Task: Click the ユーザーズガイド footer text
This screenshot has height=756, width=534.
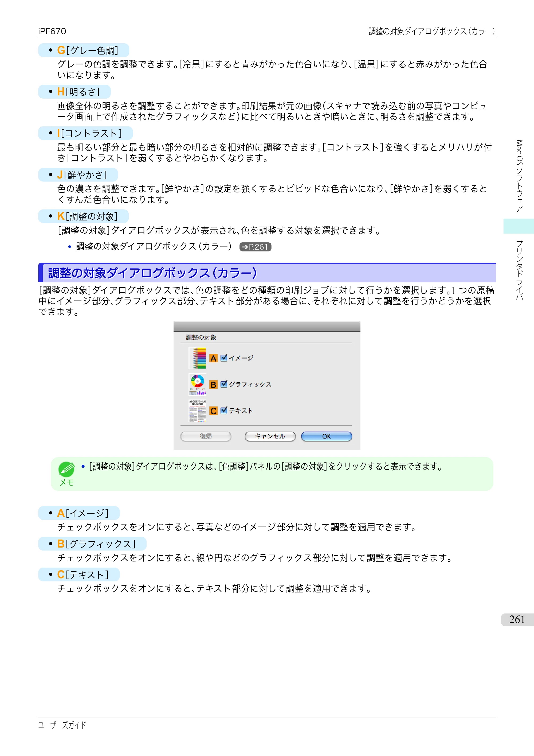Action: click(62, 725)
